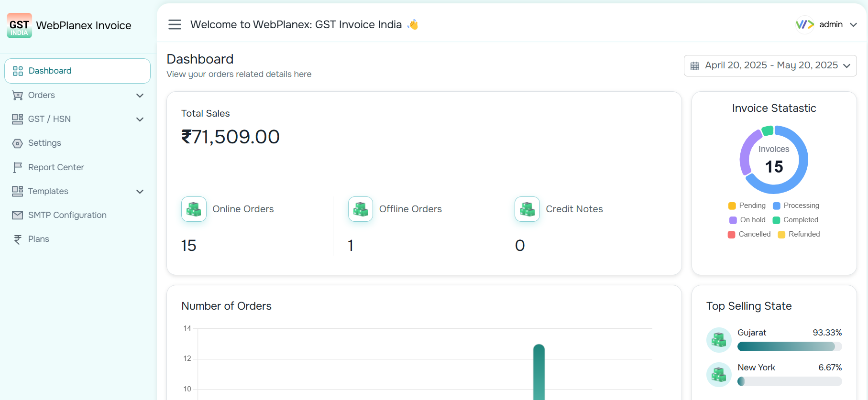Open the Report Center page
Viewport: 868px width, 400px height.
pos(77,167)
